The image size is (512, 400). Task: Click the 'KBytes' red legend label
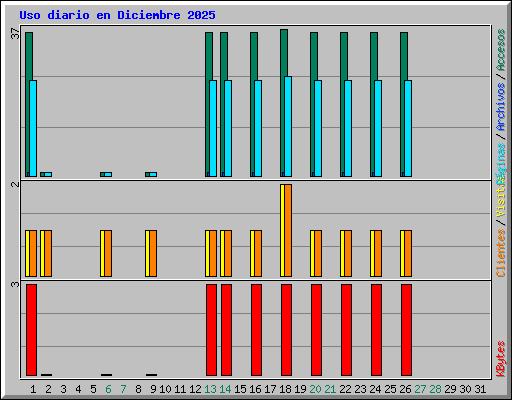coord(501,359)
